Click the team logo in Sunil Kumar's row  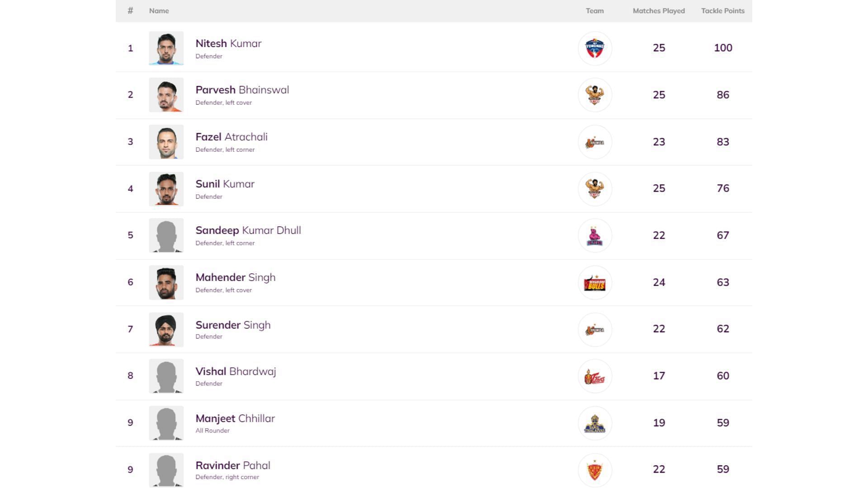click(x=594, y=189)
